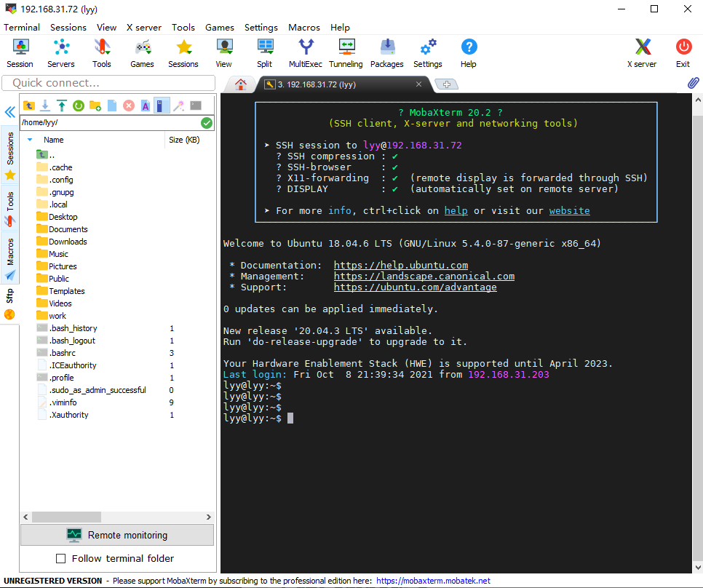The height and width of the screenshot is (588, 703).
Task: Click the horizontal scrollbar in file browser
Action: (x=66, y=517)
